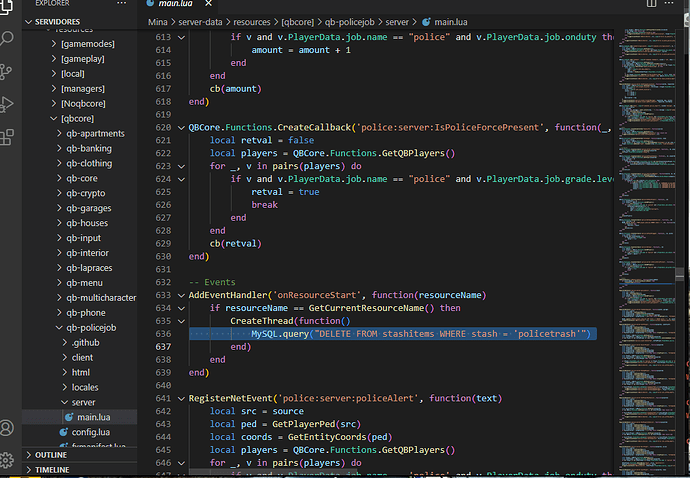Open the Source Control view
The height and width of the screenshot is (478, 690).
click(10, 72)
